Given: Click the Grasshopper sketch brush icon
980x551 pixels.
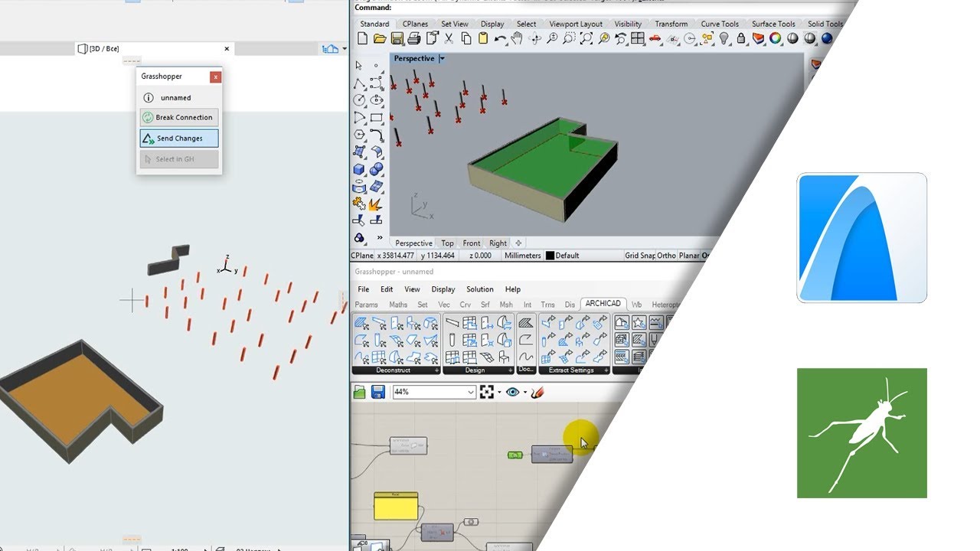Looking at the screenshot, I should tap(537, 392).
